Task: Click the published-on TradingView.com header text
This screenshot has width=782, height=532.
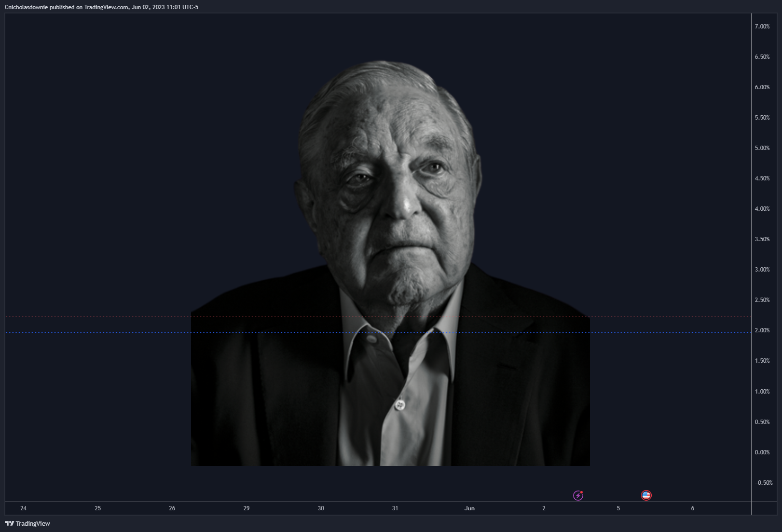Action: click(101, 7)
